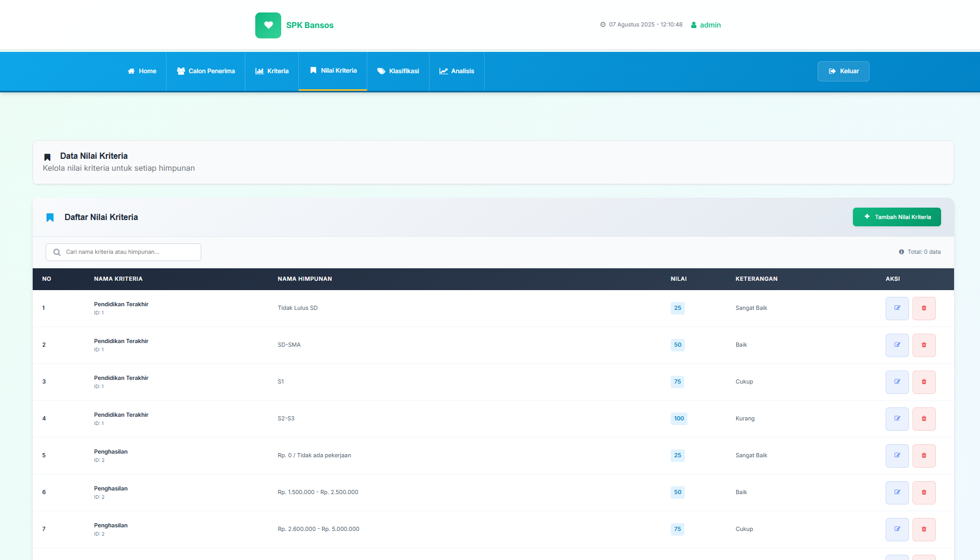Edit the Tidak ada pekerjaan row
Image resolution: width=980 pixels, height=560 pixels.
(x=897, y=456)
